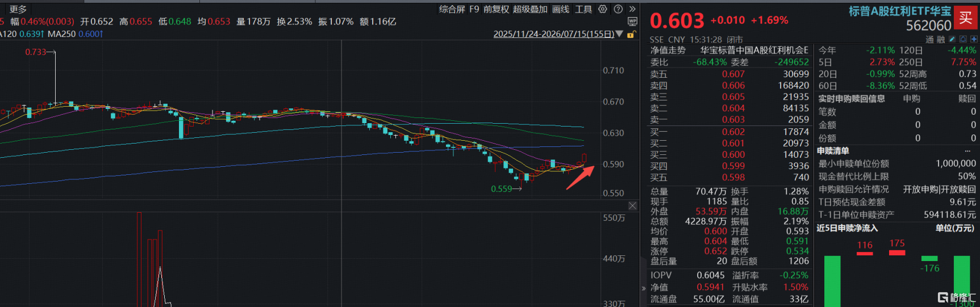
Task: Expand more toolbar options double-chevron
Action: click(632, 9)
